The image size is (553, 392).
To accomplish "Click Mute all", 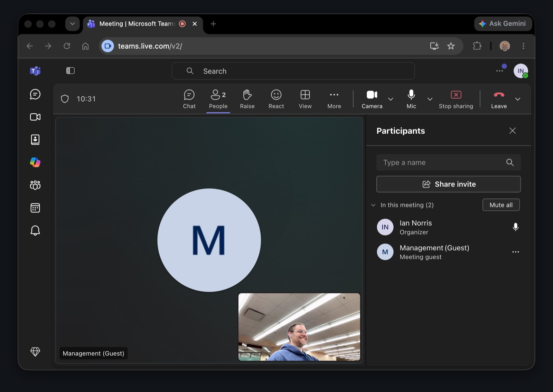I will pyautogui.click(x=501, y=205).
